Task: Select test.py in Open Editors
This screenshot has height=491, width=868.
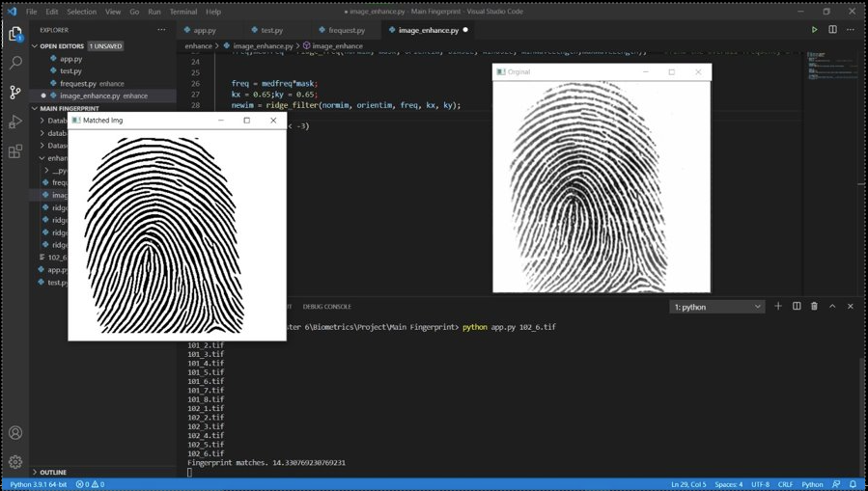Action: (x=70, y=70)
